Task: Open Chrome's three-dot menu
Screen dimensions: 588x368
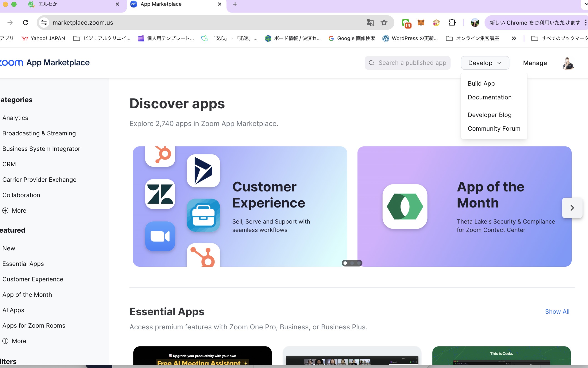Action: 585,23
